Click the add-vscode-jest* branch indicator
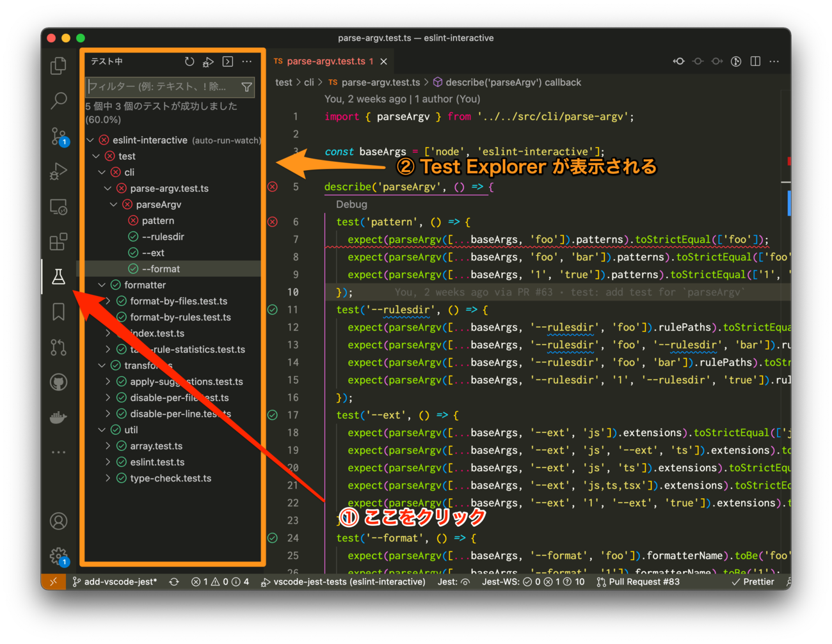This screenshot has width=832, height=644. coord(115,582)
